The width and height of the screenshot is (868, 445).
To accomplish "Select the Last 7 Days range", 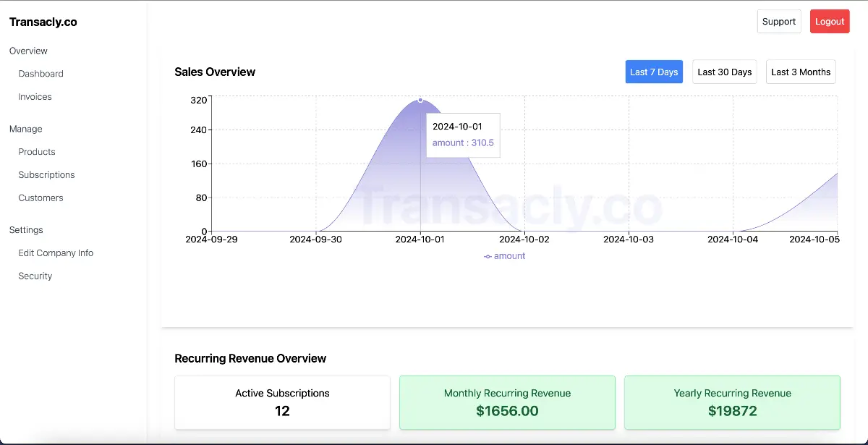I will click(x=653, y=72).
